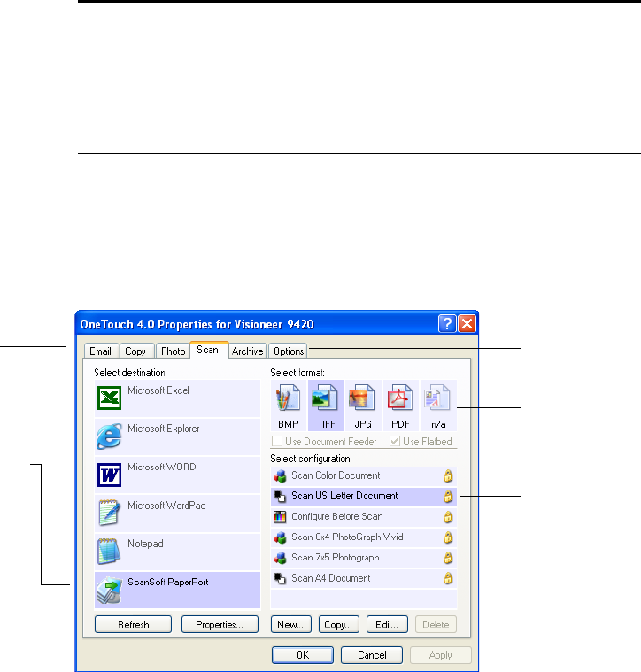Select 'Scan 6x4 PhotoGraph Vivid' configuration
The image size is (641, 672).
point(363,537)
